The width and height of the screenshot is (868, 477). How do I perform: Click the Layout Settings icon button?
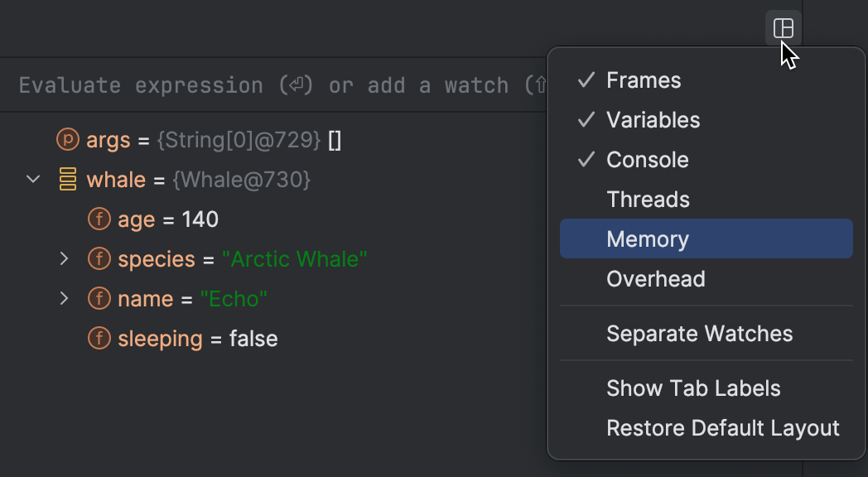(x=783, y=29)
